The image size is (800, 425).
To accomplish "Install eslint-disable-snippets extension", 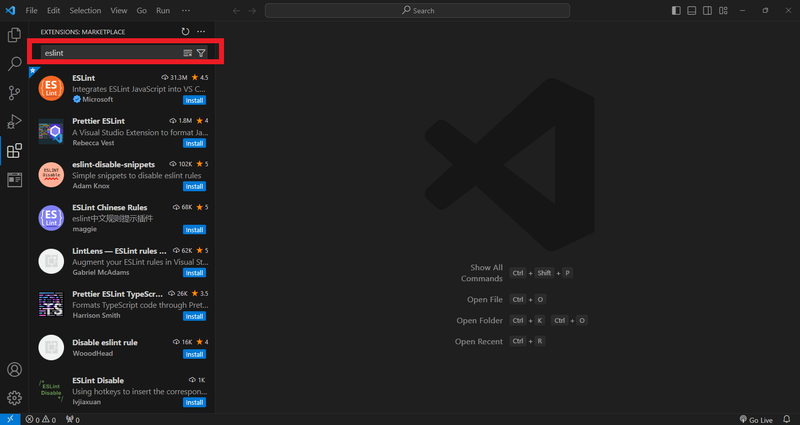I will click(x=194, y=187).
